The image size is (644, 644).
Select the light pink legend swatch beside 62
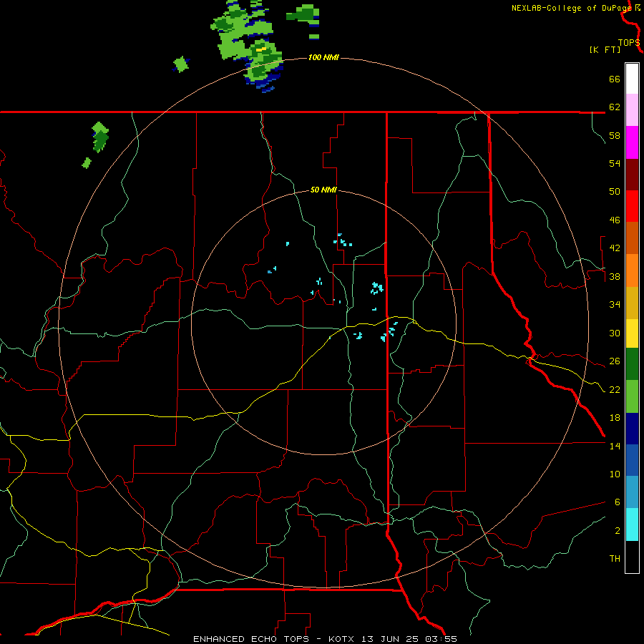click(x=632, y=109)
